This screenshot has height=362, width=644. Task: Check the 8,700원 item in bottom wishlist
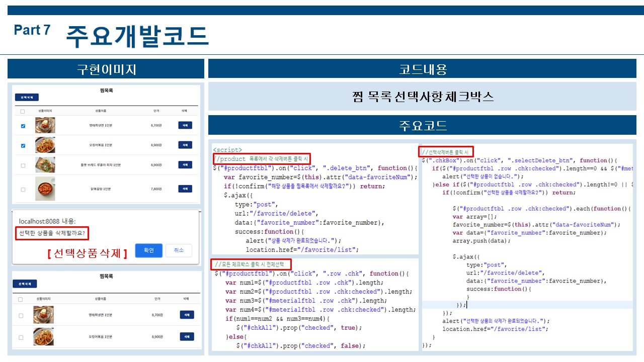(20, 316)
